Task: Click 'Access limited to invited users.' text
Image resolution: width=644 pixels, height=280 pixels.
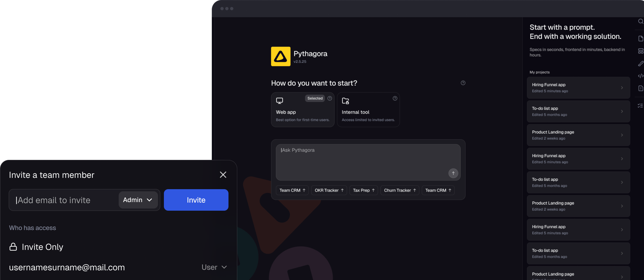Action: point(368,120)
